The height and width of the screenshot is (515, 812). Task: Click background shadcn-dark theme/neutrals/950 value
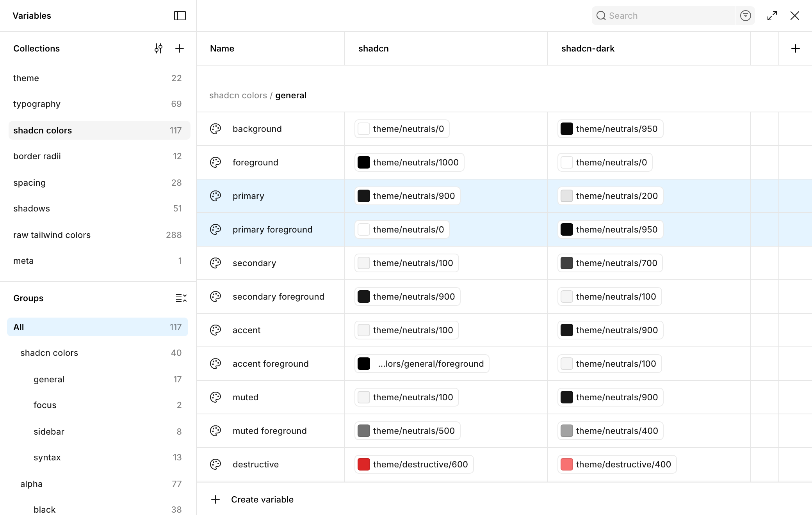click(x=611, y=129)
